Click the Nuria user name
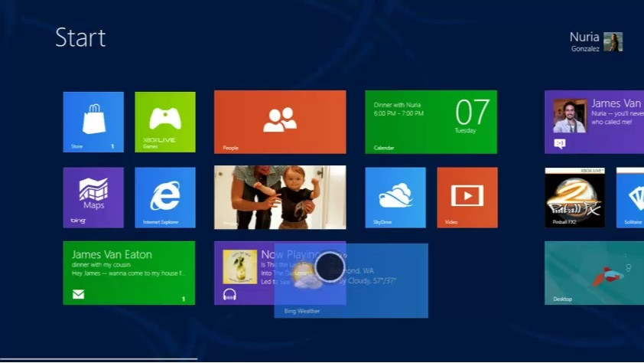The image size is (644, 363). (x=584, y=37)
